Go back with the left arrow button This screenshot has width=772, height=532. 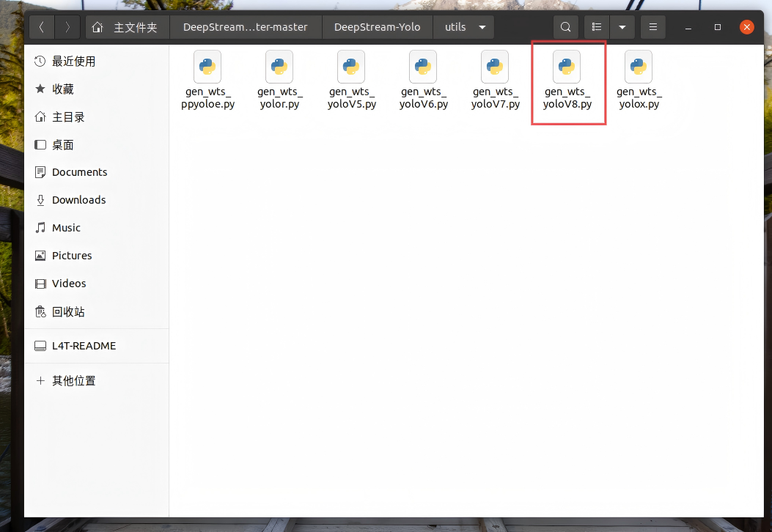(x=42, y=27)
